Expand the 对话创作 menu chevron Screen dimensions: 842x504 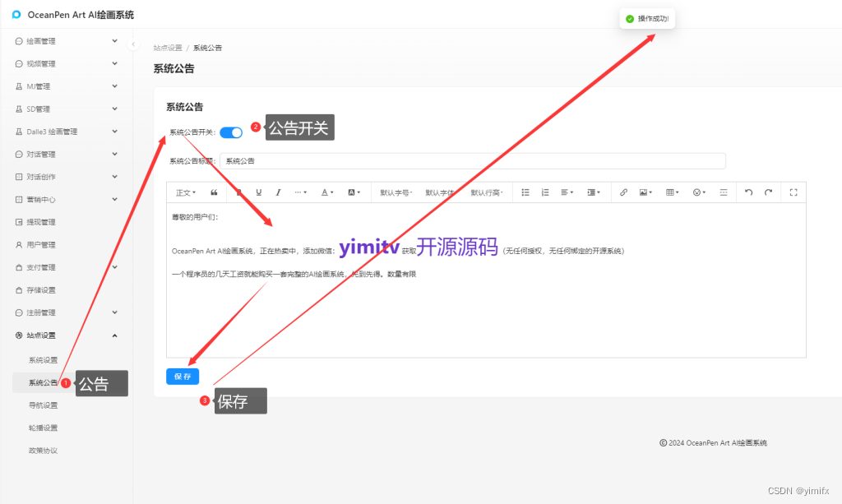(x=114, y=177)
